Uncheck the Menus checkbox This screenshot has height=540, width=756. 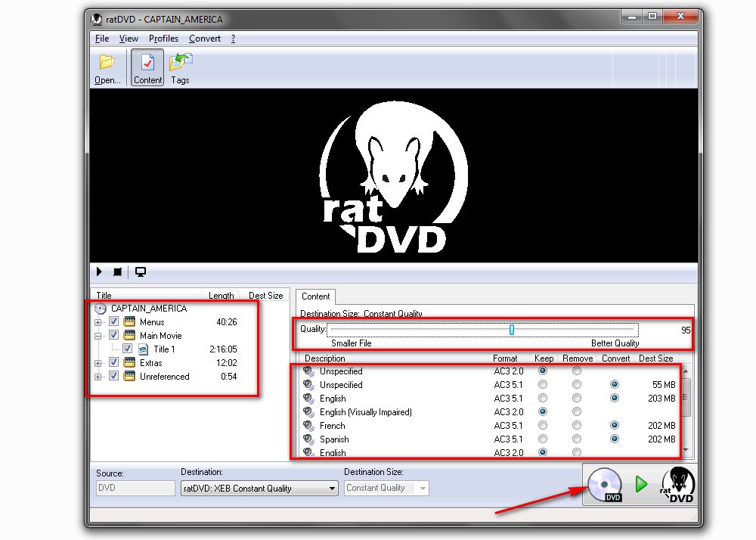point(114,321)
